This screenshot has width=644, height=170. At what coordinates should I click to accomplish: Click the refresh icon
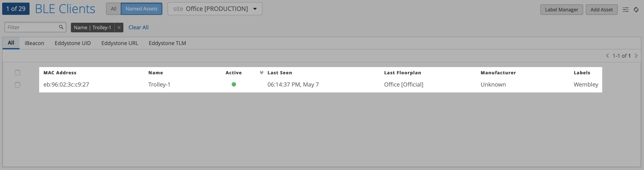click(x=636, y=10)
